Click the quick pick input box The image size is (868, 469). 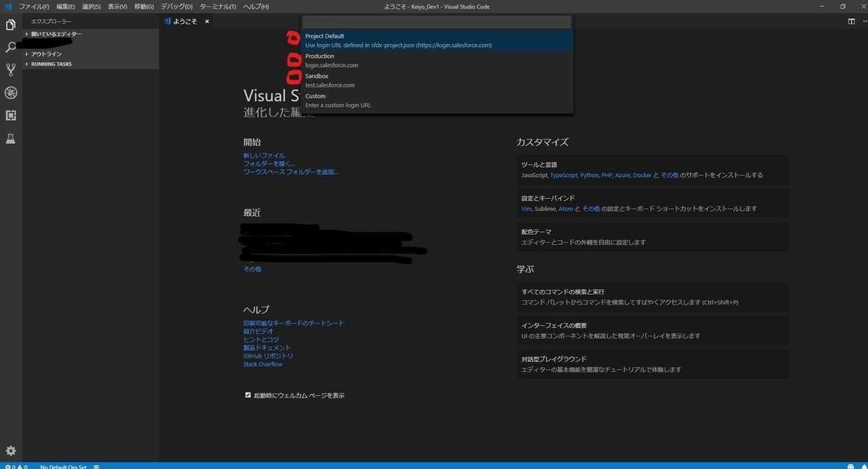[437, 22]
